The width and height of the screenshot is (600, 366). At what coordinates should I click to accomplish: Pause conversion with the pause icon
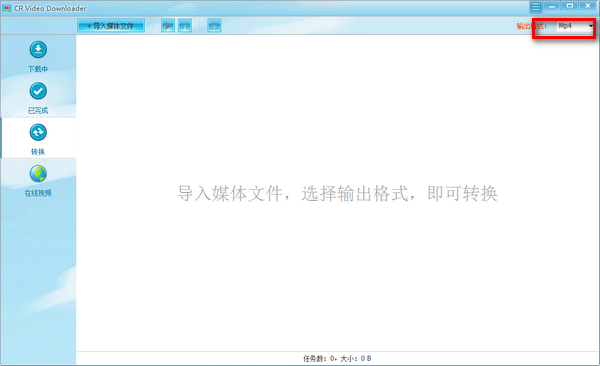click(185, 26)
